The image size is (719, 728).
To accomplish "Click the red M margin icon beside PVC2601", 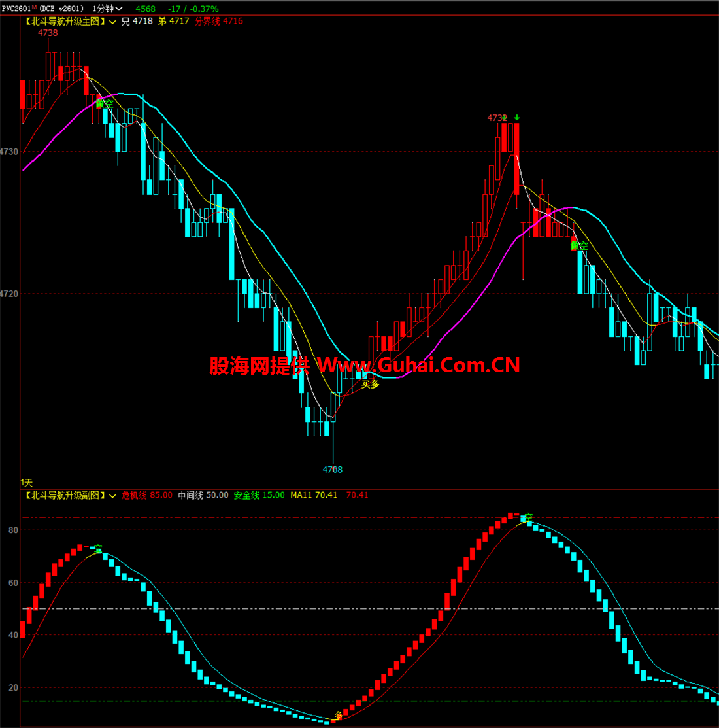I will [x=34, y=7].
